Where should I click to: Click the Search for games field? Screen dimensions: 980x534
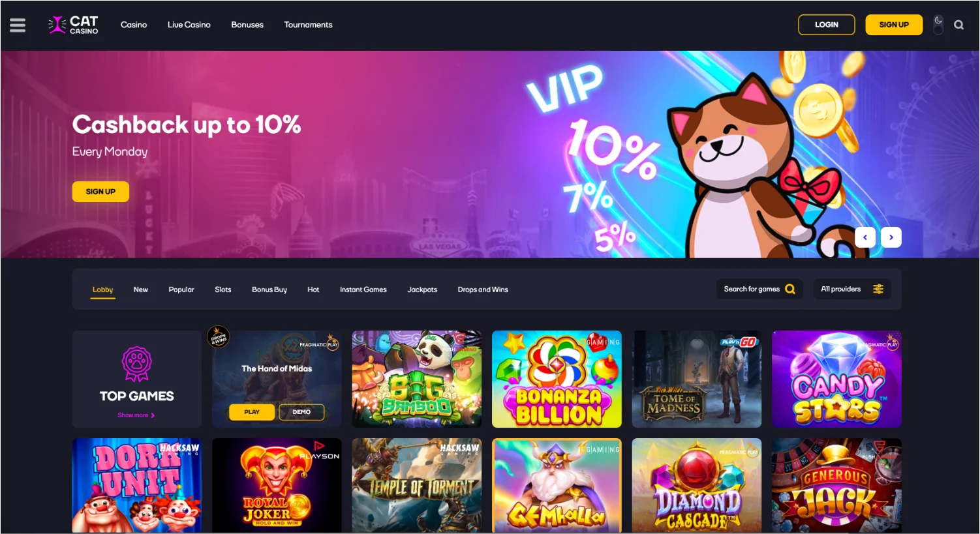[x=759, y=289]
